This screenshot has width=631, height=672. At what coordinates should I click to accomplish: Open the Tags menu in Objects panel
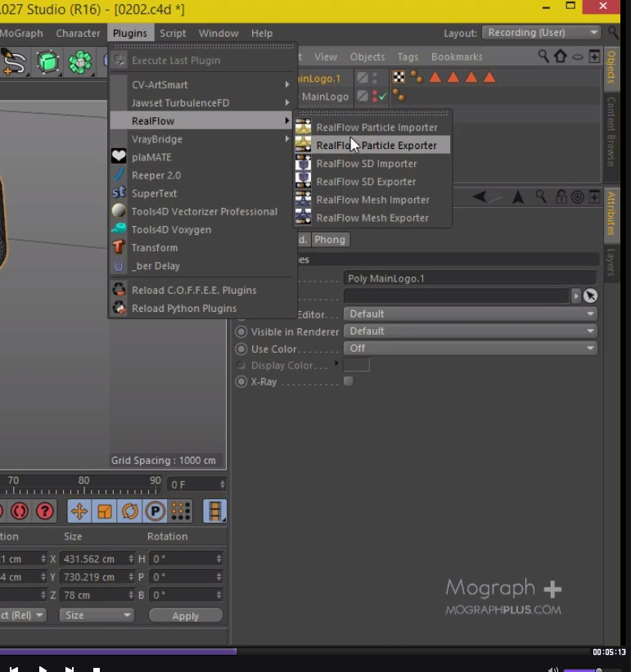408,56
